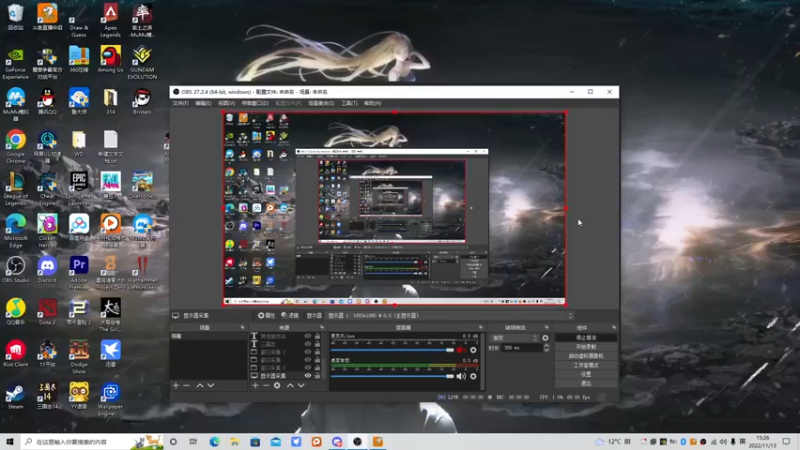Open Discord desktop shortcut

tap(47, 269)
